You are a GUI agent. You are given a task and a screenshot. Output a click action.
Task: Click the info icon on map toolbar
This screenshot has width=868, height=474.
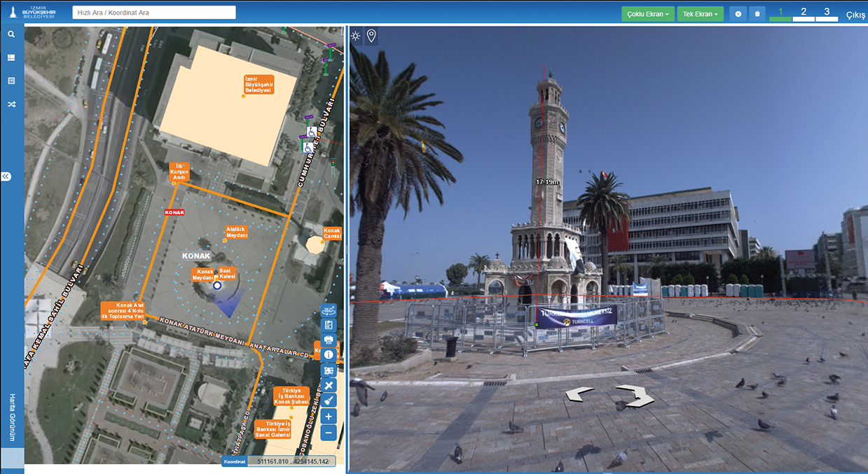(328, 355)
